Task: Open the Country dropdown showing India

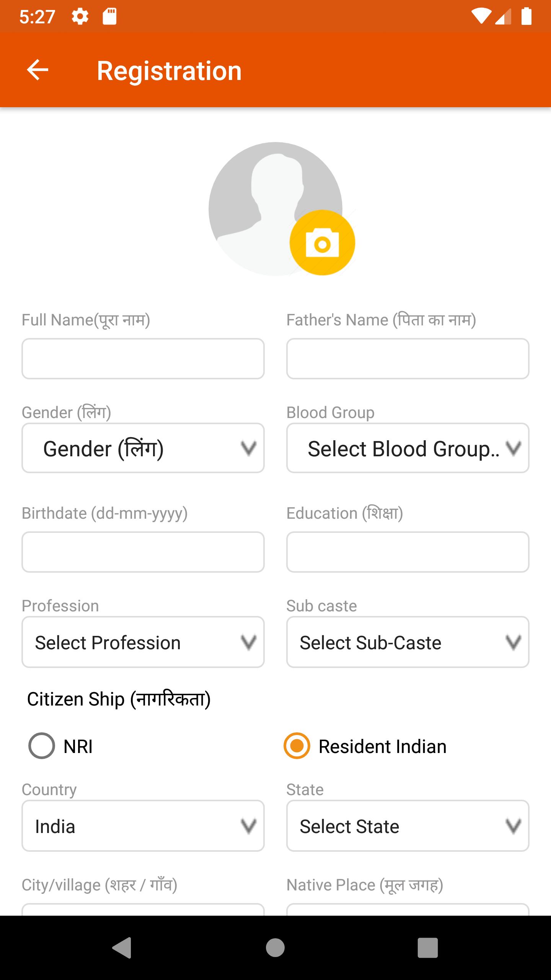Action: tap(143, 826)
